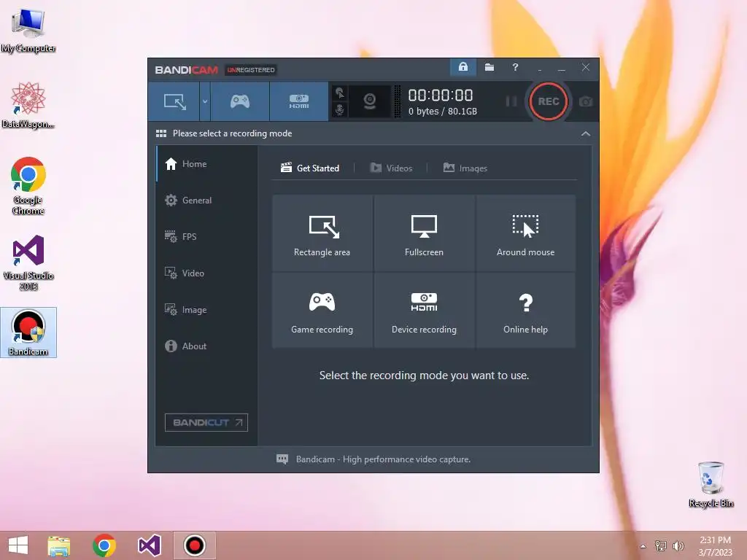Click the Bandicam taskbar button
747x560 pixels.
(194, 545)
